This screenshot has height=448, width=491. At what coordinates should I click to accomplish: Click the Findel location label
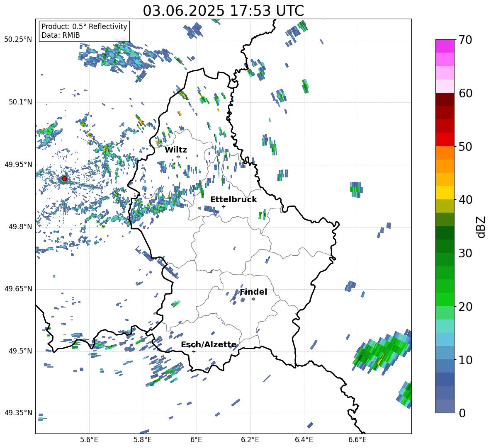253,292
